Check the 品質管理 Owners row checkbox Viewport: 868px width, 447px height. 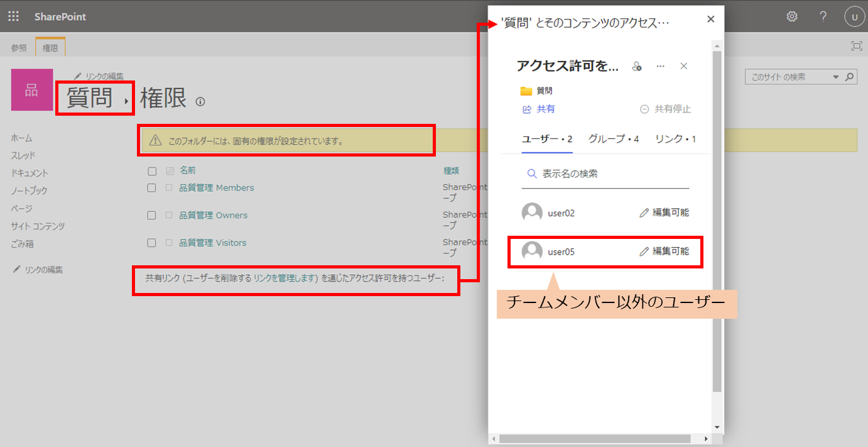pyautogui.click(x=151, y=216)
